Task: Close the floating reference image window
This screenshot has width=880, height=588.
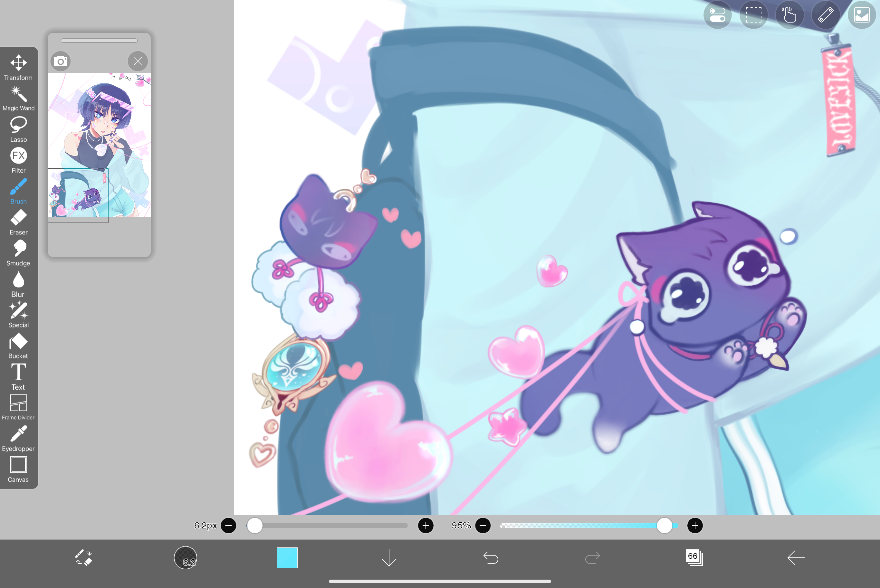Action: [138, 61]
